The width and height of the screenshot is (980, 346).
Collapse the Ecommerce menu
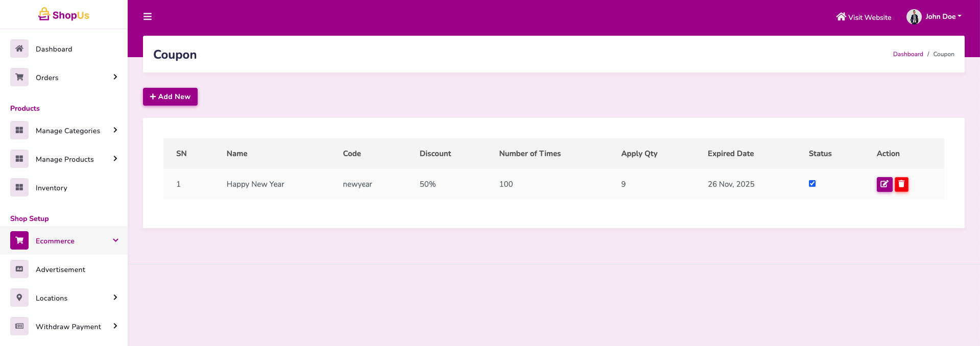[x=115, y=240]
